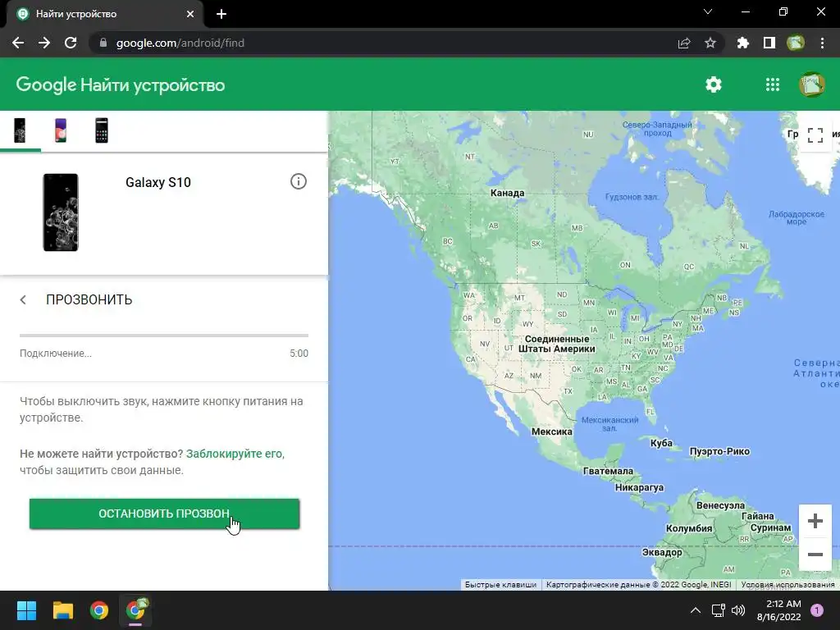Image resolution: width=840 pixels, height=630 pixels.
Task: Open the network status tray icon
Action: click(718, 610)
